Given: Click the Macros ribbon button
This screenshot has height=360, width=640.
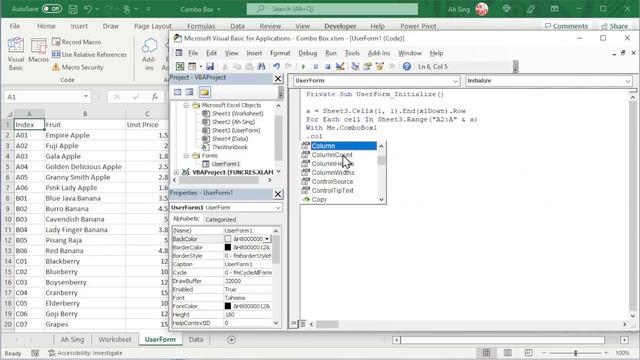Looking at the screenshot, I should point(39,51).
